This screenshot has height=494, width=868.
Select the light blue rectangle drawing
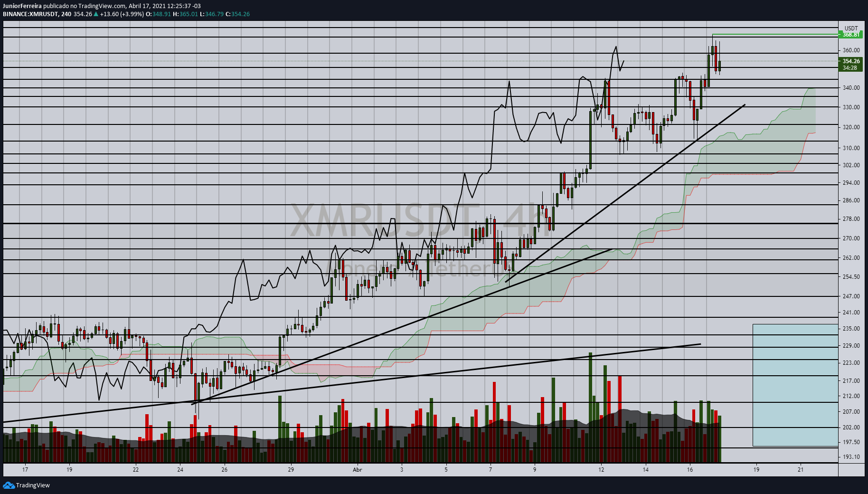point(795,385)
